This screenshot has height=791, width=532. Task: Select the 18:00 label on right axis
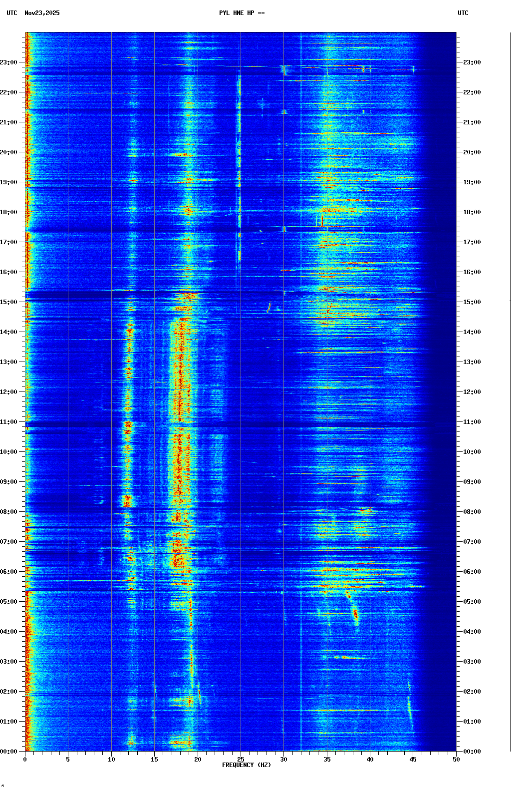click(x=472, y=212)
